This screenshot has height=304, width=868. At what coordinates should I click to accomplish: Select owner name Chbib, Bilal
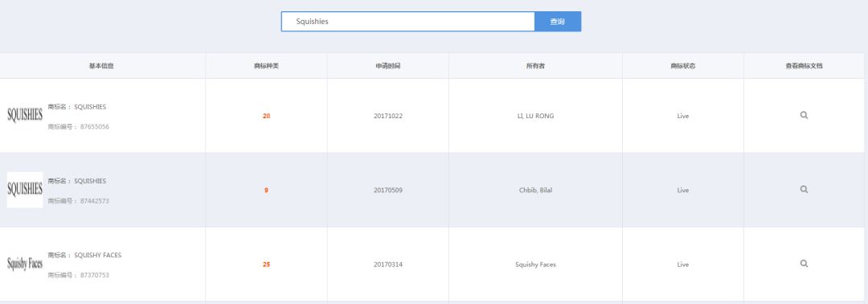[535, 191]
